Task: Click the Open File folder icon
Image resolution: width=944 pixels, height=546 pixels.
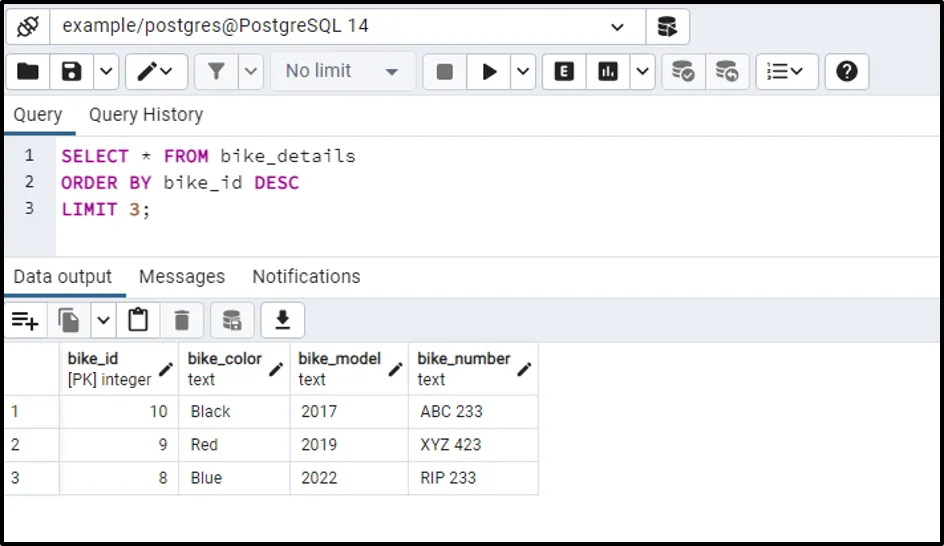Action: coord(28,71)
